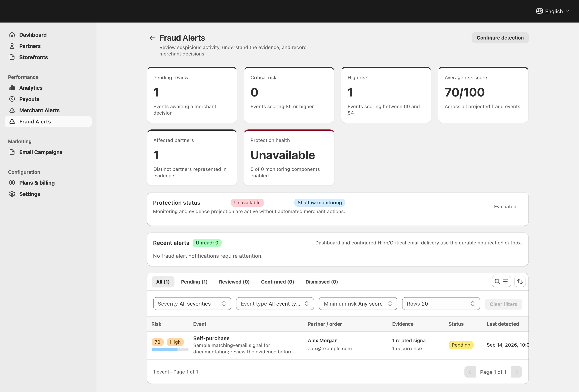Open the search and filter icon button
Image resolution: width=579 pixels, height=392 pixels.
(x=501, y=281)
